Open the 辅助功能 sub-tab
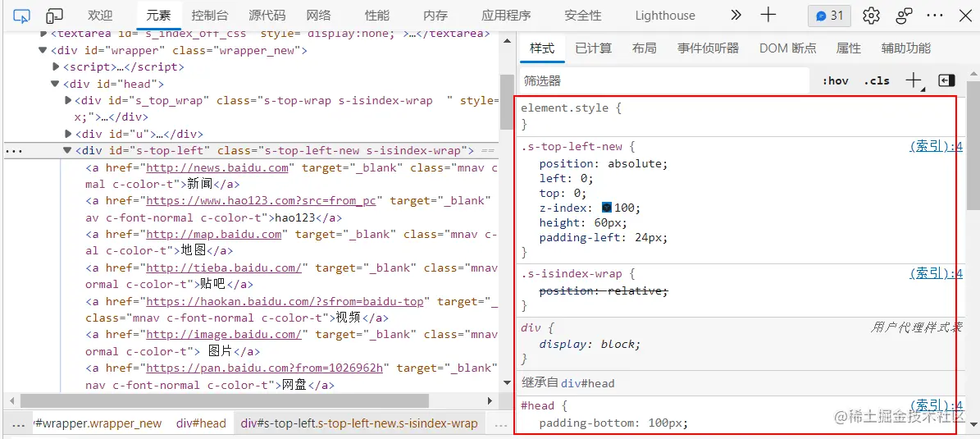 (906, 48)
